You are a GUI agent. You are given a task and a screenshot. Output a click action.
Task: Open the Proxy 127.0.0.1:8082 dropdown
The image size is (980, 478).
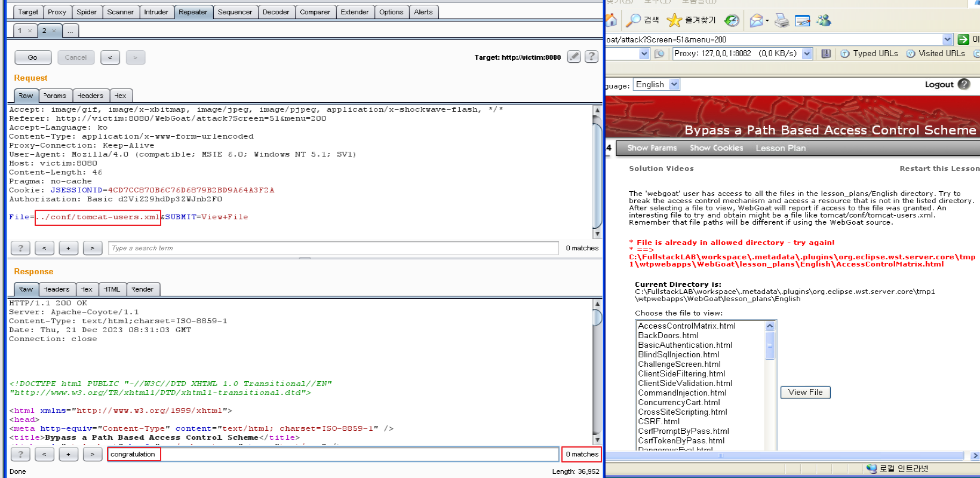(807, 54)
